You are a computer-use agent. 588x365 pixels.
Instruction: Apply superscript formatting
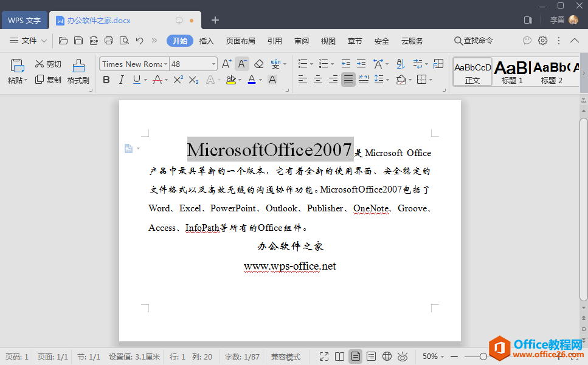178,80
